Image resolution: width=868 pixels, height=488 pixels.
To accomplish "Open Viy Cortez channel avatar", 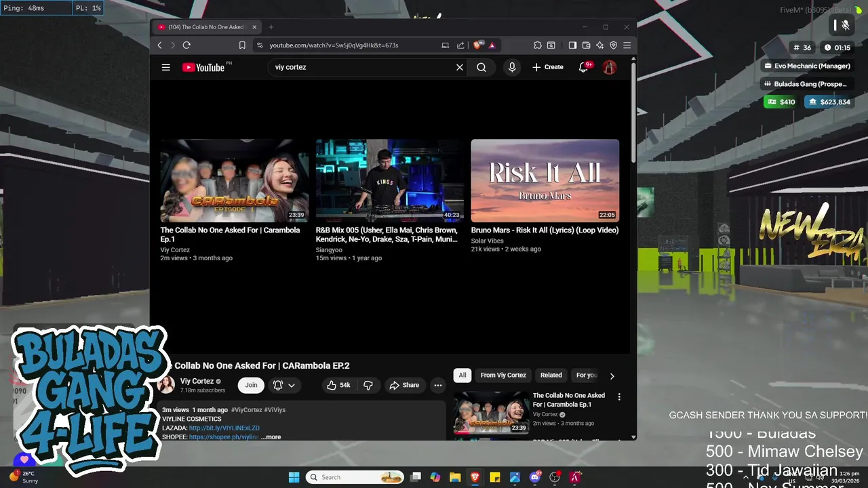I will tap(166, 385).
